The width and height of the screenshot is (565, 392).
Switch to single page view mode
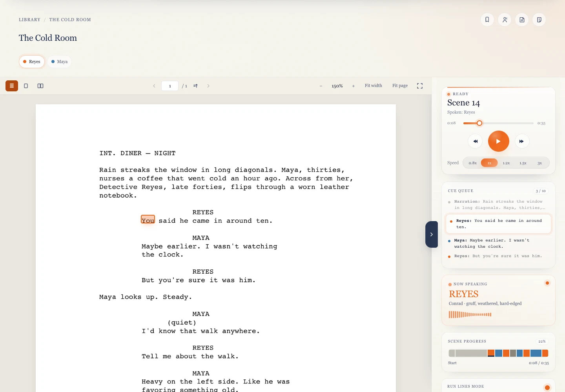[26, 86]
